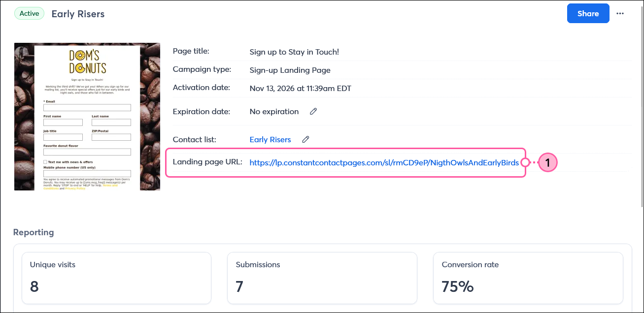Click the Share button
This screenshot has width=644, height=313.
[588, 13]
